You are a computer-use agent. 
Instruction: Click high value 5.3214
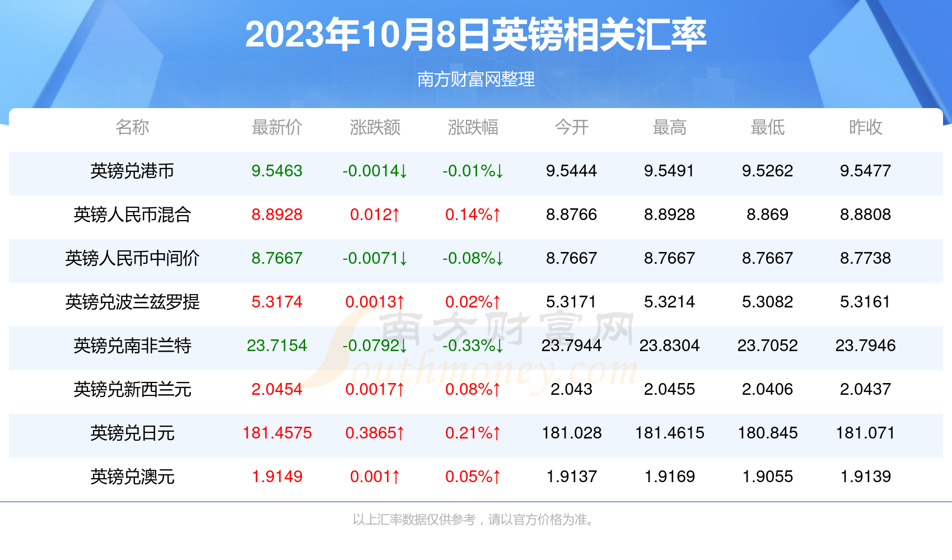[x=669, y=302]
